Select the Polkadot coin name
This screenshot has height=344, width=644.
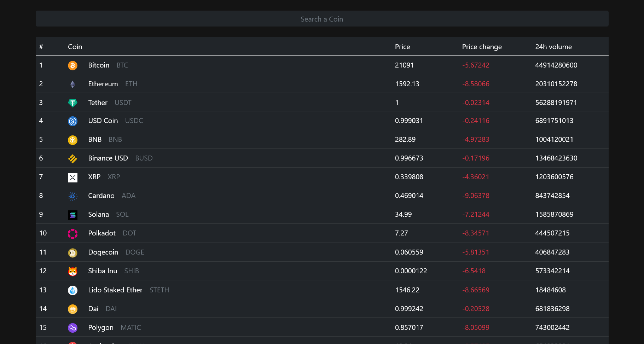coord(102,233)
